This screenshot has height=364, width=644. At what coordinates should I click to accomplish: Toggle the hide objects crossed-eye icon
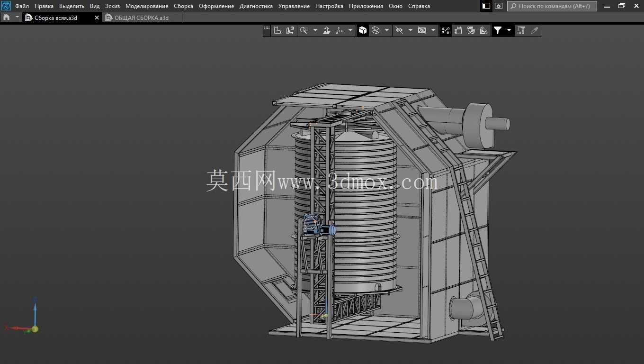399,30
